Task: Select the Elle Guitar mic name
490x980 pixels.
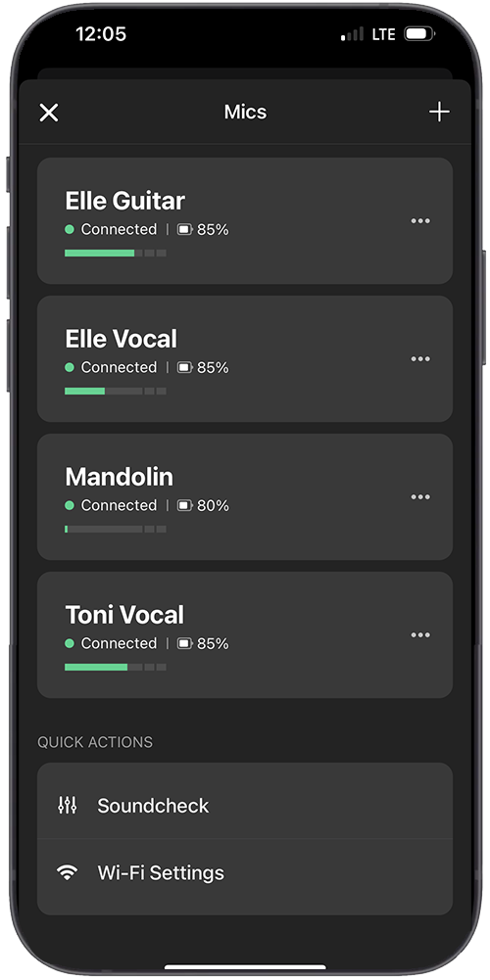Action: [x=125, y=202]
